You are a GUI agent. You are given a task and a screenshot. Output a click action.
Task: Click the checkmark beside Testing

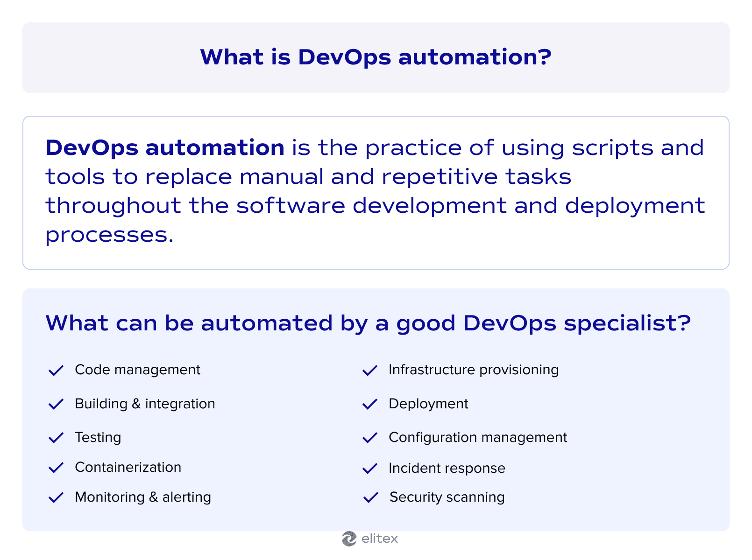(56, 438)
